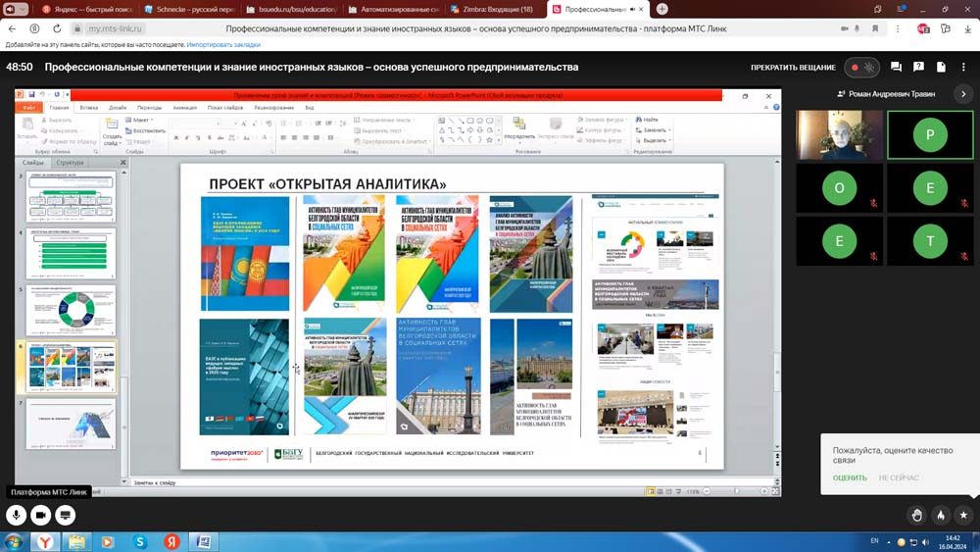980x552 pixels.
Task: Dismiss rating prompt with НЕ СЕЙЧАС
Action: 899,478
